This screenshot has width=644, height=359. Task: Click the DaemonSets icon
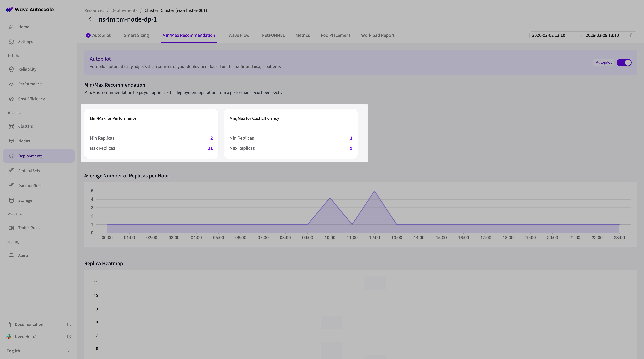(11, 185)
